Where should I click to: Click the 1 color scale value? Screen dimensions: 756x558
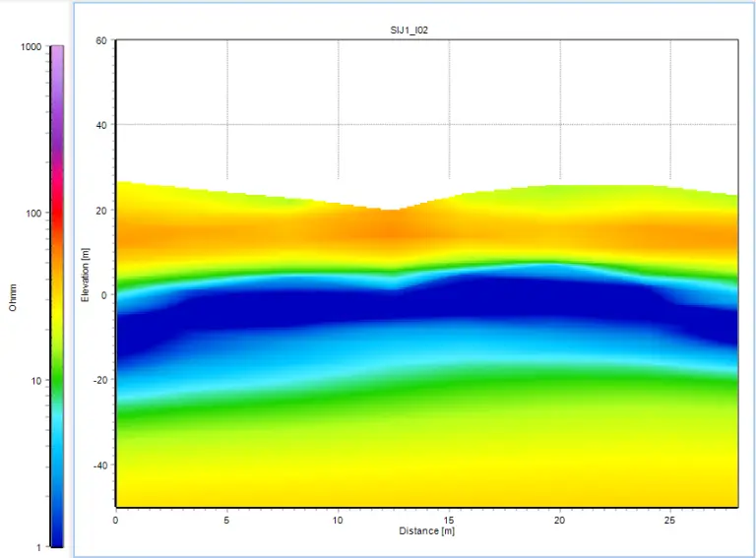(39, 547)
